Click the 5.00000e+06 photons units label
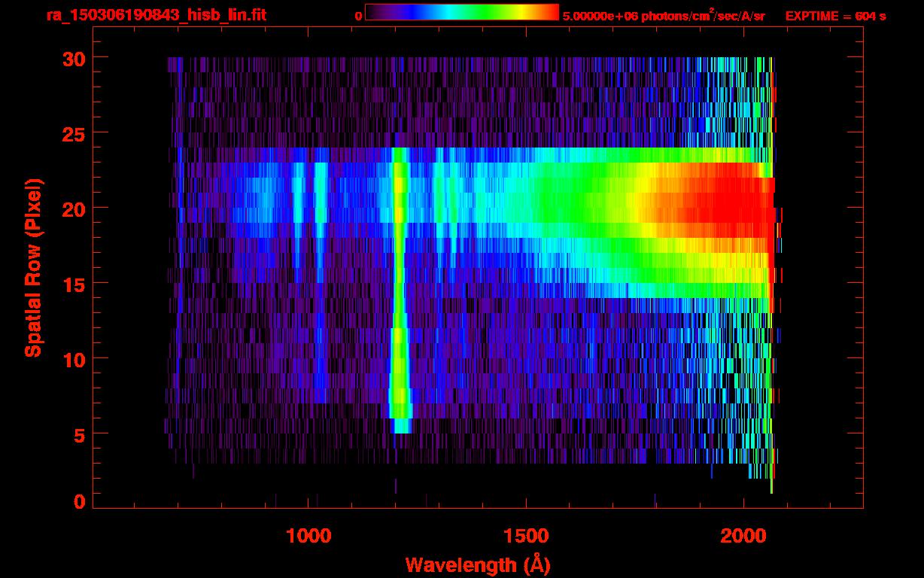This screenshot has height=578, width=924. tap(664, 15)
